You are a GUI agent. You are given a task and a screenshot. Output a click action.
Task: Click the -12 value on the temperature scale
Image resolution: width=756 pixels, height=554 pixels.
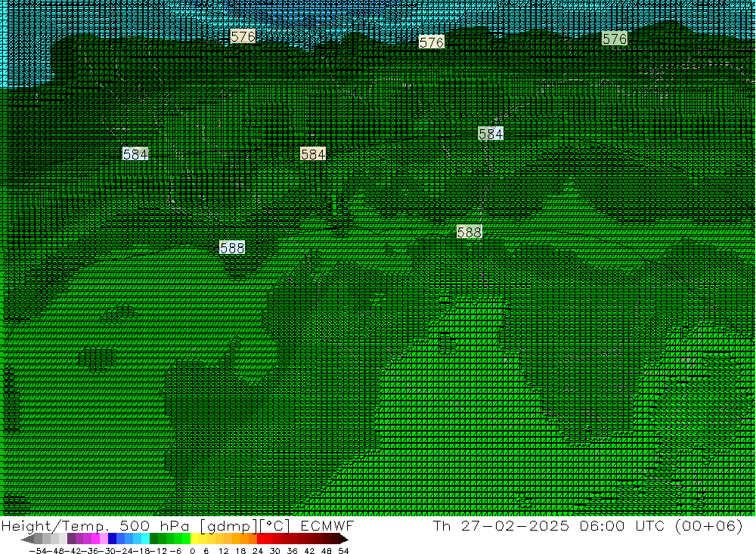pyautogui.click(x=157, y=551)
